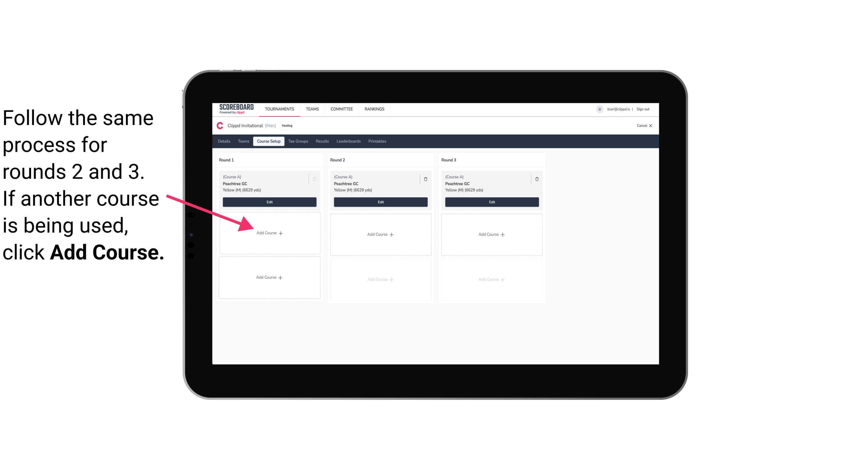Click Add Course for Round 2

(380, 234)
